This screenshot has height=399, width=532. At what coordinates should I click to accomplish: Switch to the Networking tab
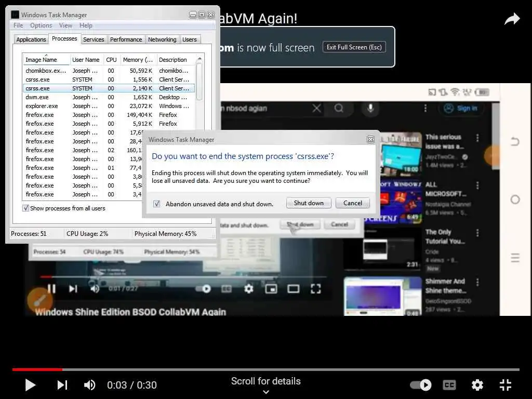pos(162,39)
